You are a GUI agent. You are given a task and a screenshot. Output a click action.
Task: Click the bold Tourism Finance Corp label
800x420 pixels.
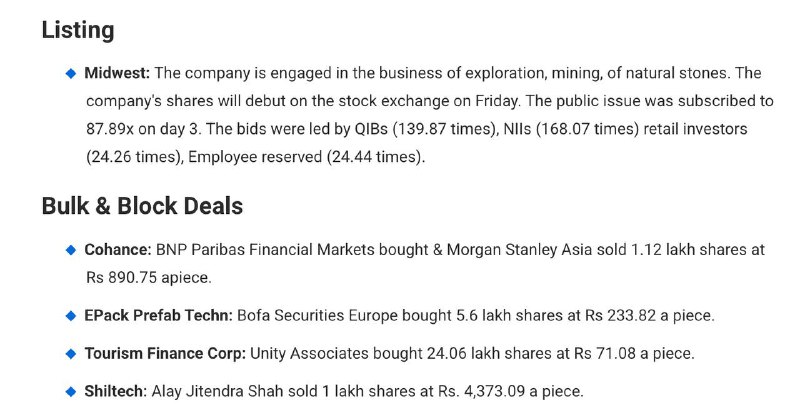click(x=165, y=354)
